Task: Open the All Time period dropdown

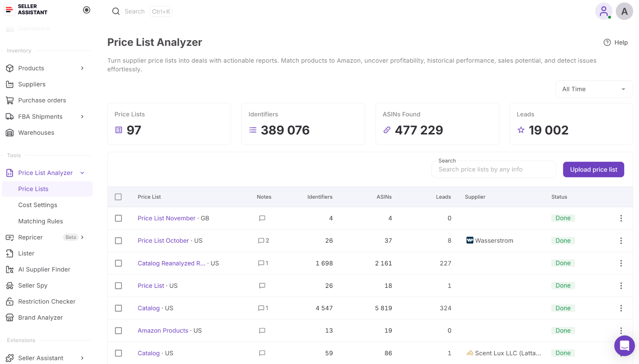Action: tap(594, 89)
